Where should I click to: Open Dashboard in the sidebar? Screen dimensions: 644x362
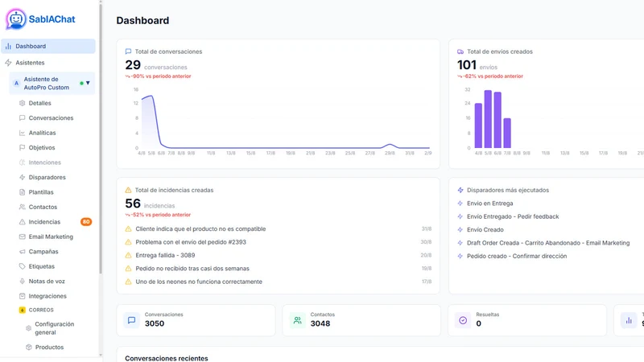[x=48, y=46]
